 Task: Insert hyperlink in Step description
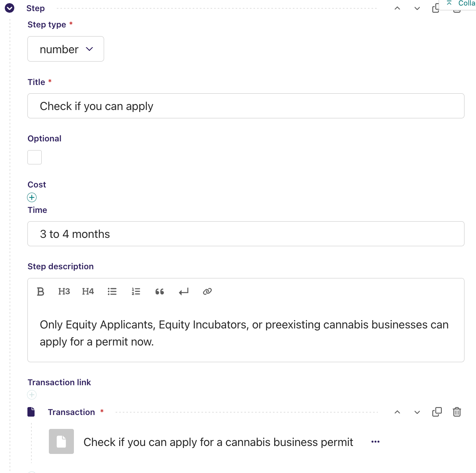(x=207, y=292)
